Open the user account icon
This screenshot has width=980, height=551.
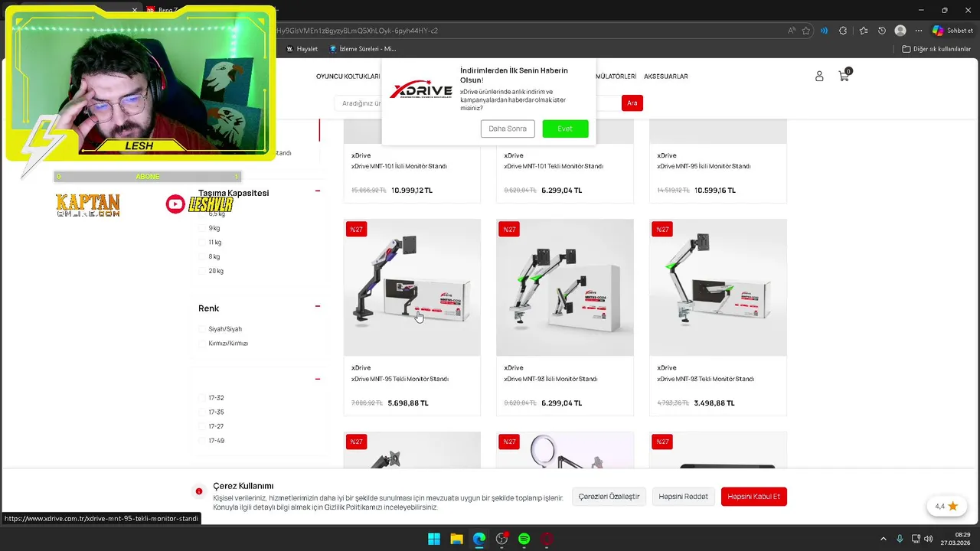819,77
